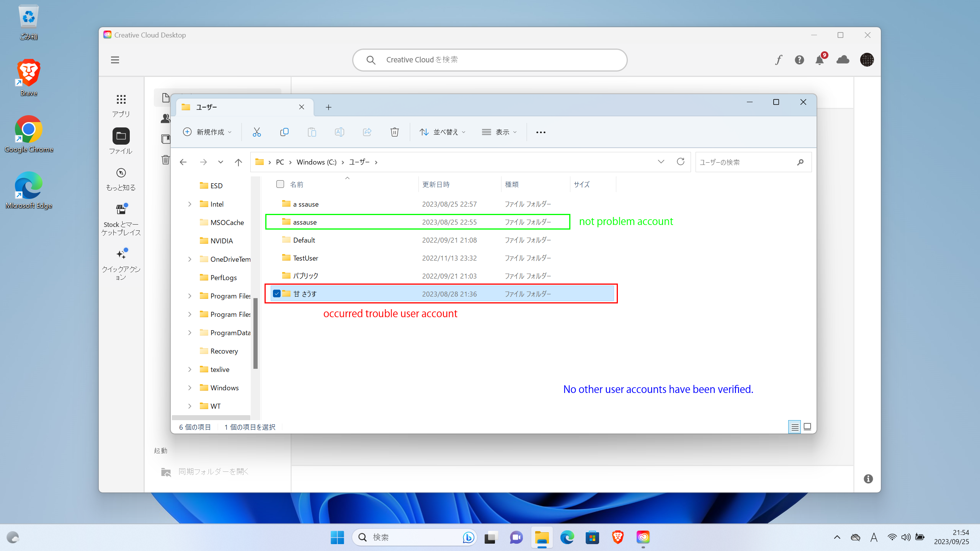Open Creative Cloud notifications bell
The image size is (980, 551).
tap(820, 60)
